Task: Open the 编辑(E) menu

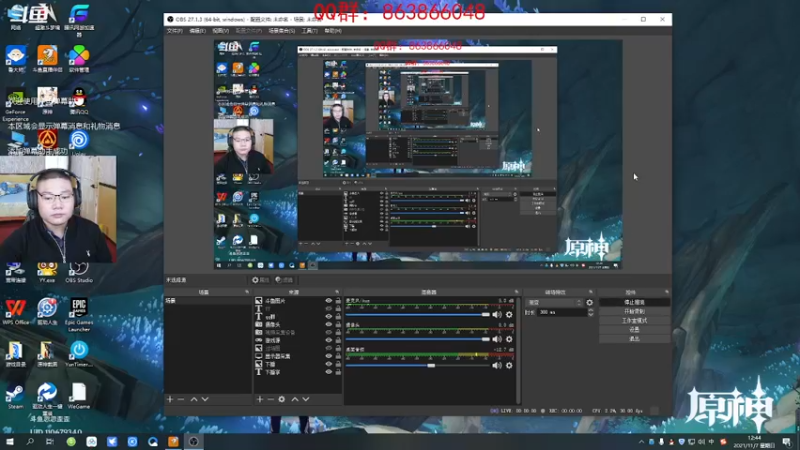Action: pos(197,31)
